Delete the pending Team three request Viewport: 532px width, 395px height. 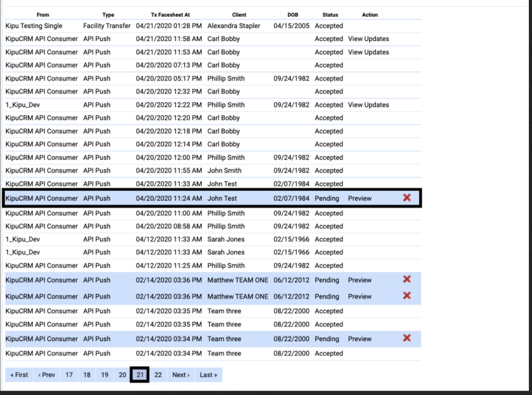click(407, 338)
